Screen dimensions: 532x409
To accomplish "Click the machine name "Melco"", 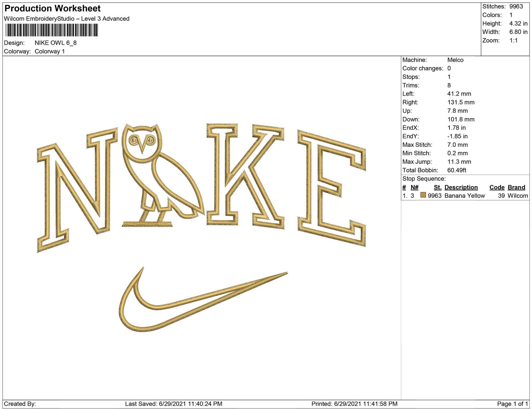I will coord(455,60).
